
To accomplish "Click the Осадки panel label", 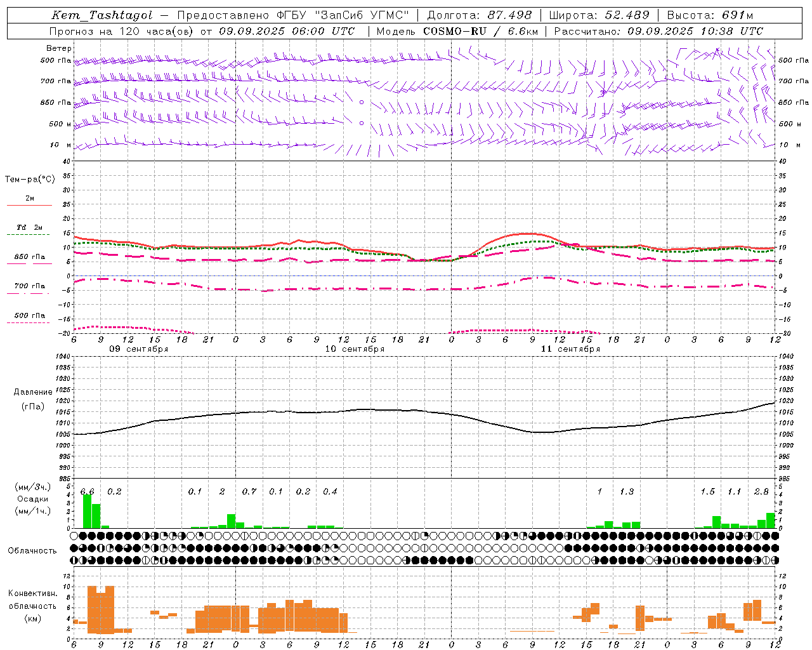I will (x=32, y=499).
